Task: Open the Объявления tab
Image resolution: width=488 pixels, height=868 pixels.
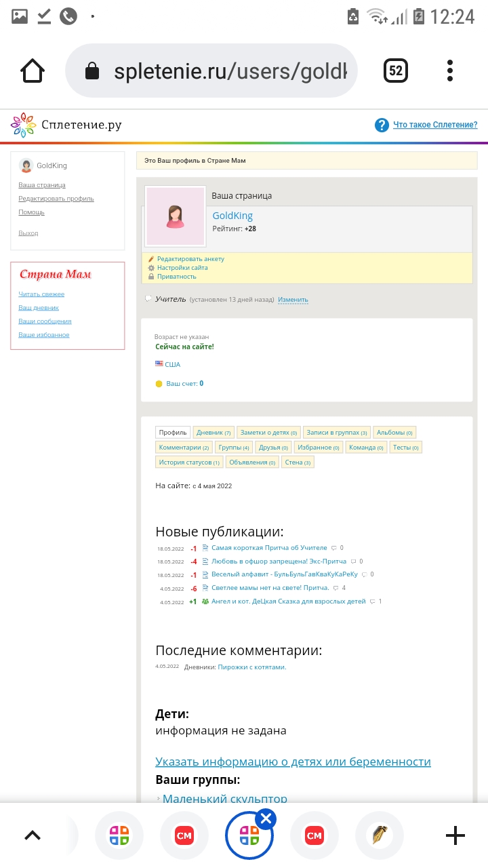Action: point(252,462)
